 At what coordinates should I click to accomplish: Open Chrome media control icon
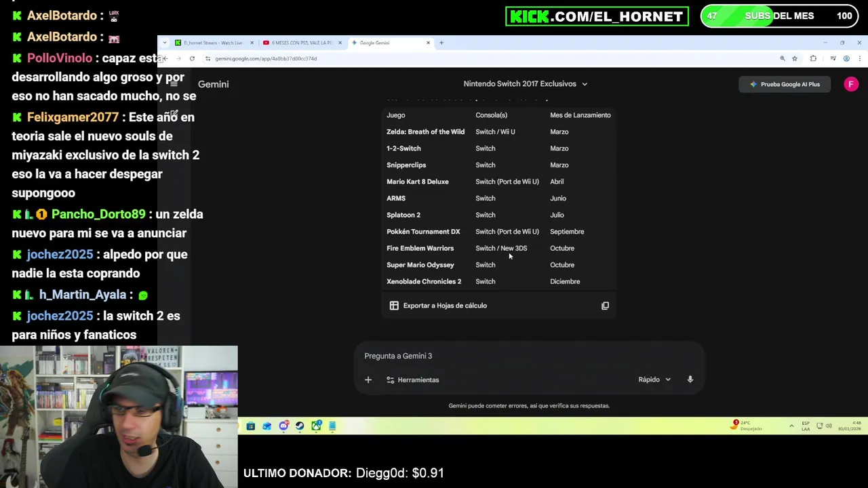pos(833,58)
